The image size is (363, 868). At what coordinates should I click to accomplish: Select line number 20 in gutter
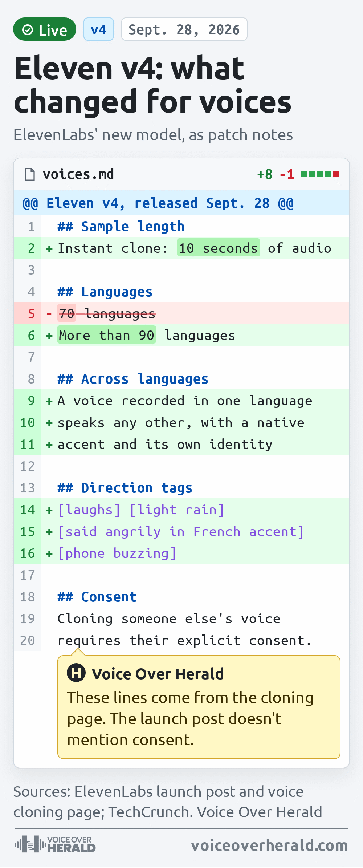click(28, 640)
